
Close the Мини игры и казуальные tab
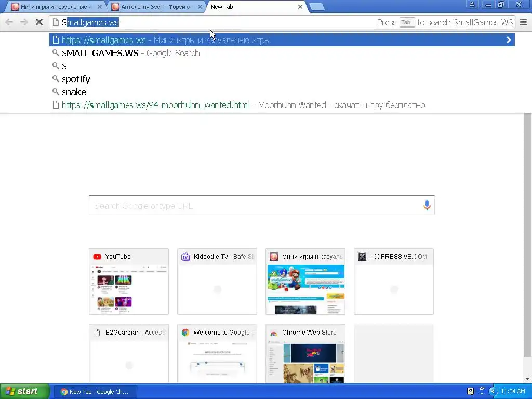tap(99, 7)
